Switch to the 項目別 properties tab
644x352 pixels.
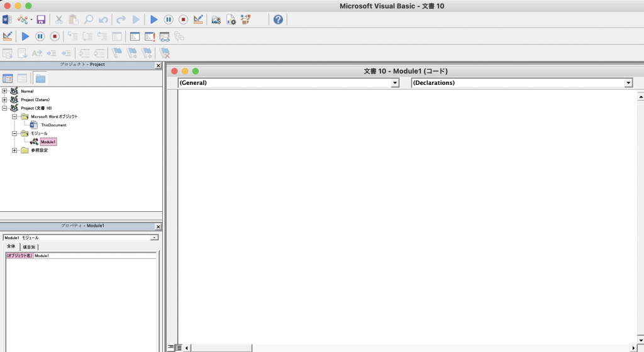[x=29, y=247]
